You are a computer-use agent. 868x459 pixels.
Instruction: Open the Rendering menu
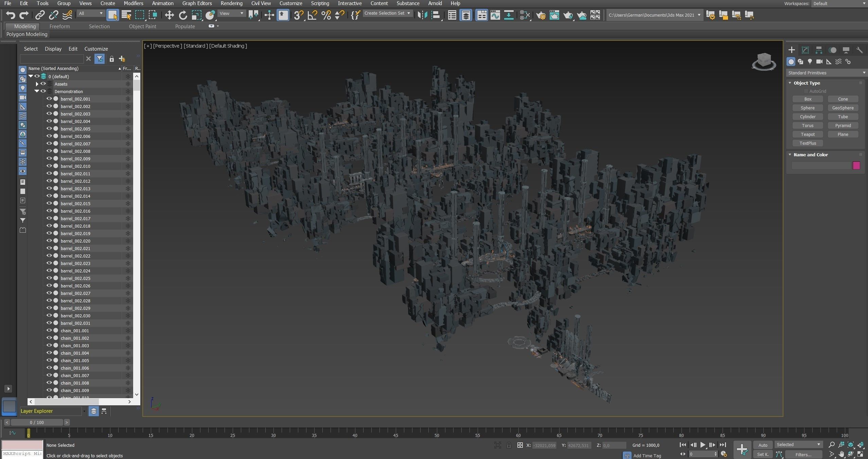(x=231, y=3)
